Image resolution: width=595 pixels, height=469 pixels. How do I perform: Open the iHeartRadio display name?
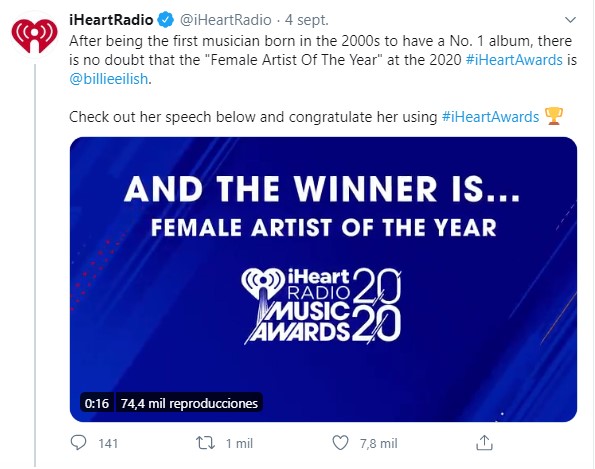[x=111, y=20]
